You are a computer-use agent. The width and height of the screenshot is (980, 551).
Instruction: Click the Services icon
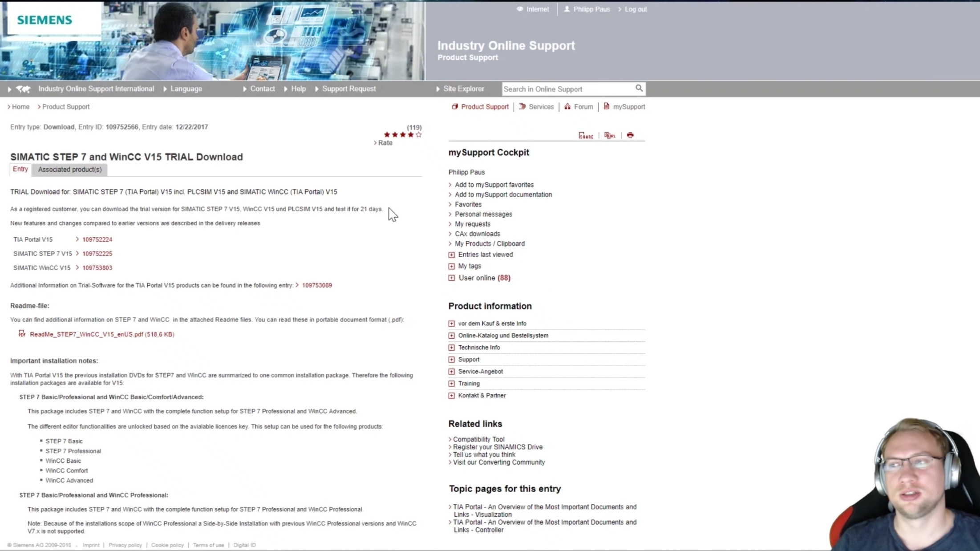pos(522,107)
